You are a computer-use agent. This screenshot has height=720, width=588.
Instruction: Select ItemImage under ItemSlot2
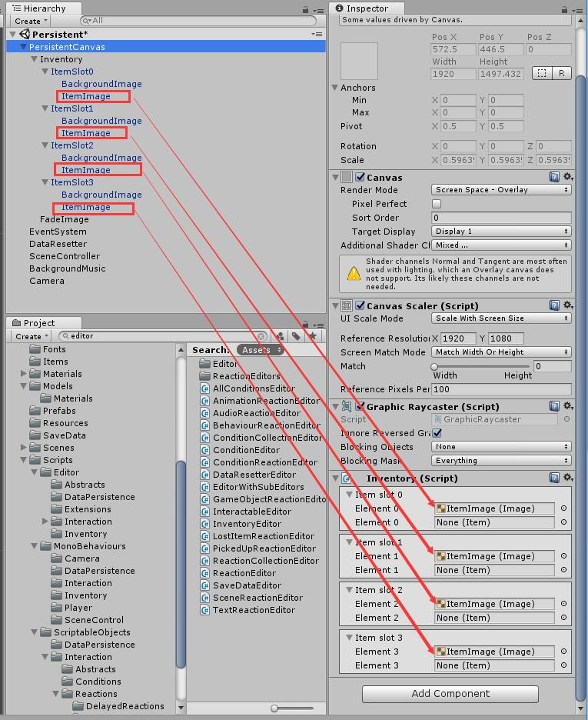coord(86,170)
